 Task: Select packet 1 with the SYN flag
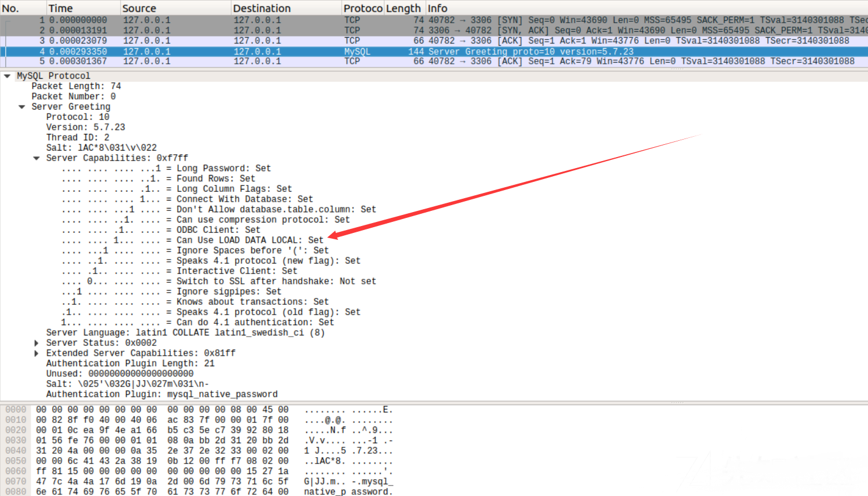434,20
